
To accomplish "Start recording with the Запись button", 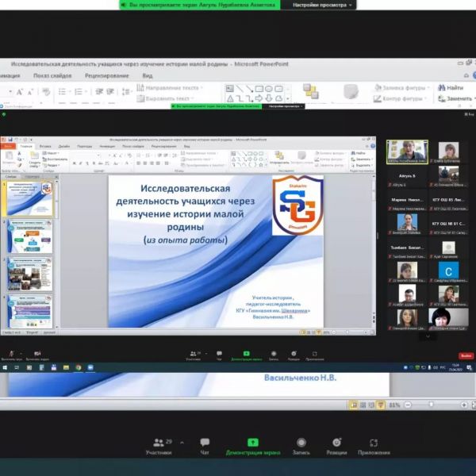I will pyautogui.click(x=301, y=445).
